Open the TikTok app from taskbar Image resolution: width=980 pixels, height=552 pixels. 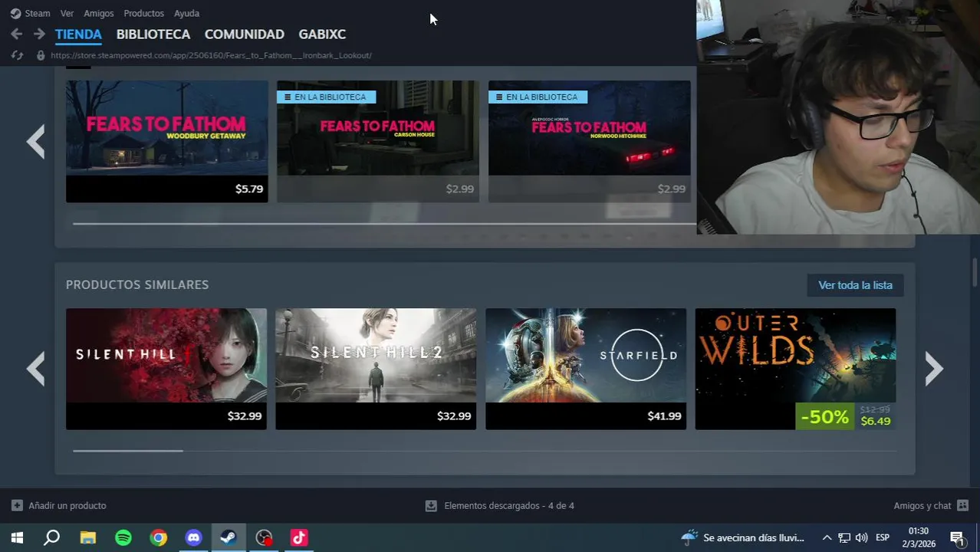coord(299,537)
